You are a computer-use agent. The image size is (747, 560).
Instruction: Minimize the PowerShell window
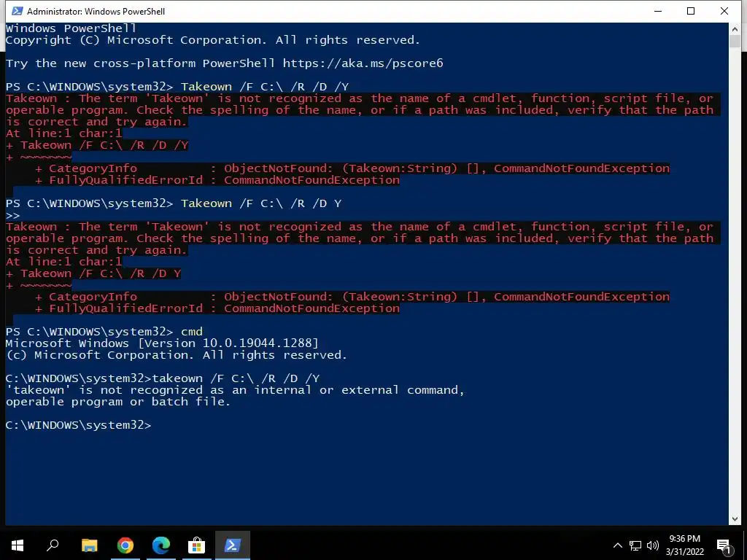click(x=658, y=11)
